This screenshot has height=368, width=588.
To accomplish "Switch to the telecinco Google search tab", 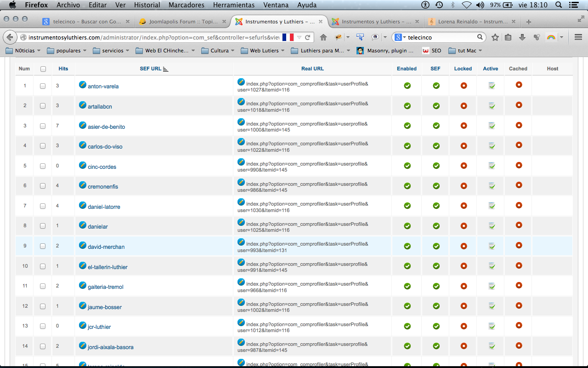I will pos(85,22).
